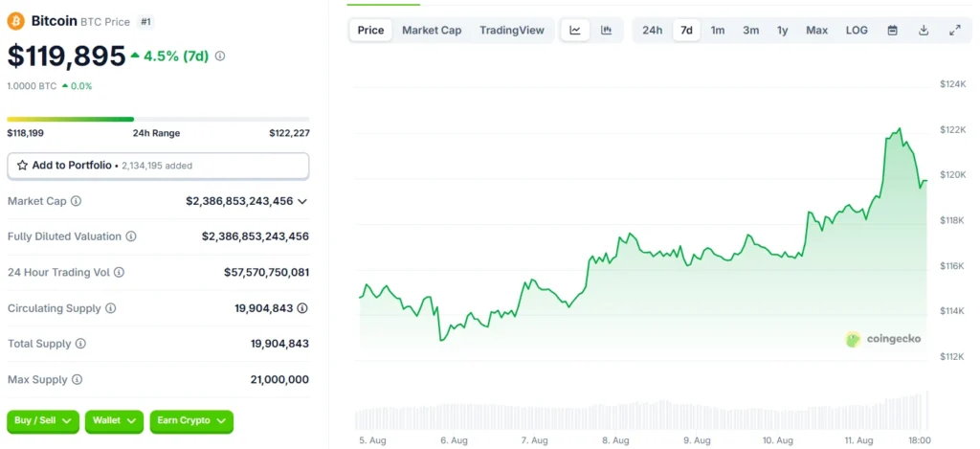Open Wallet dropdown

[115, 421]
